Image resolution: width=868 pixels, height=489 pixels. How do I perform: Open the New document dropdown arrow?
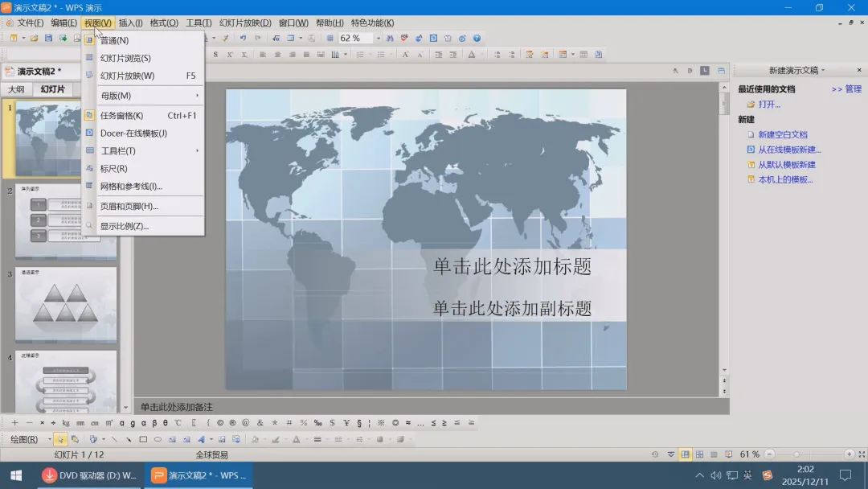[23, 39]
